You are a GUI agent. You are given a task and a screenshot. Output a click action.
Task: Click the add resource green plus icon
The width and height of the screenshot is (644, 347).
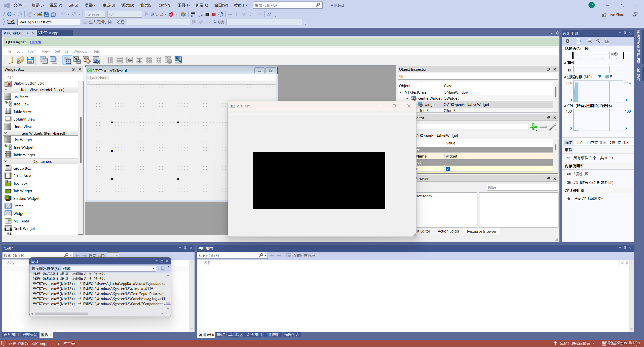[533, 126]
